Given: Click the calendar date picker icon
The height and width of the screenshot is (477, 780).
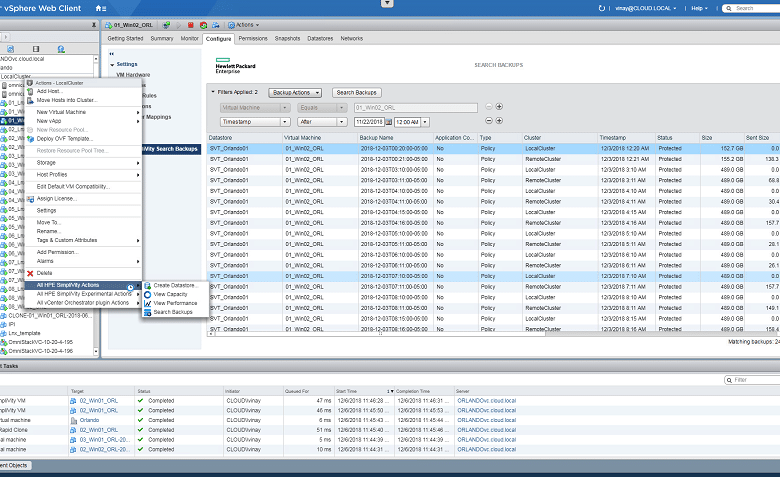Looking at the screenshot, I should pos(389,122).
